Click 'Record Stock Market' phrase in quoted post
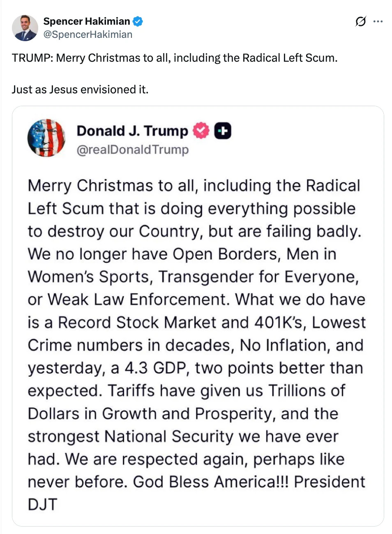 pos(137,323)
